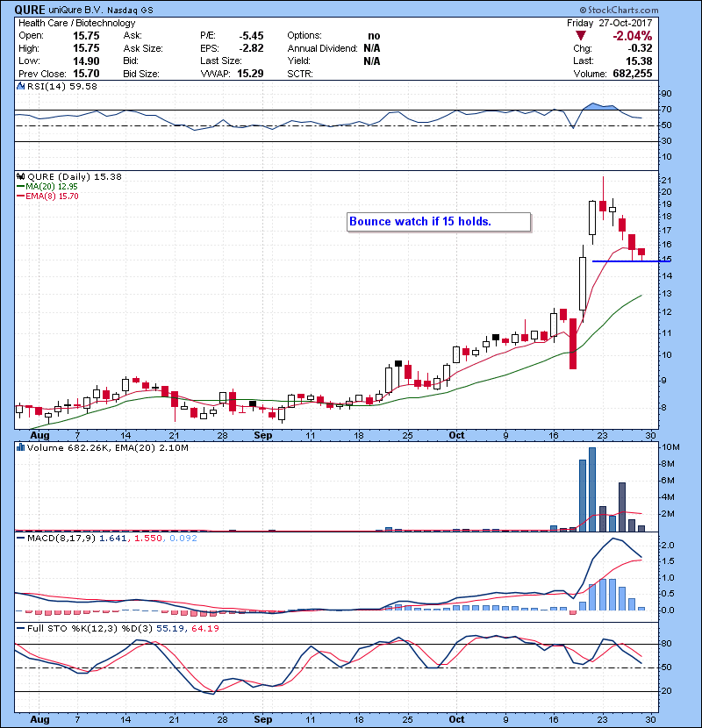Click the 'Oct' label on price chart axis
702x728 pixels.
tap(456, 435)
